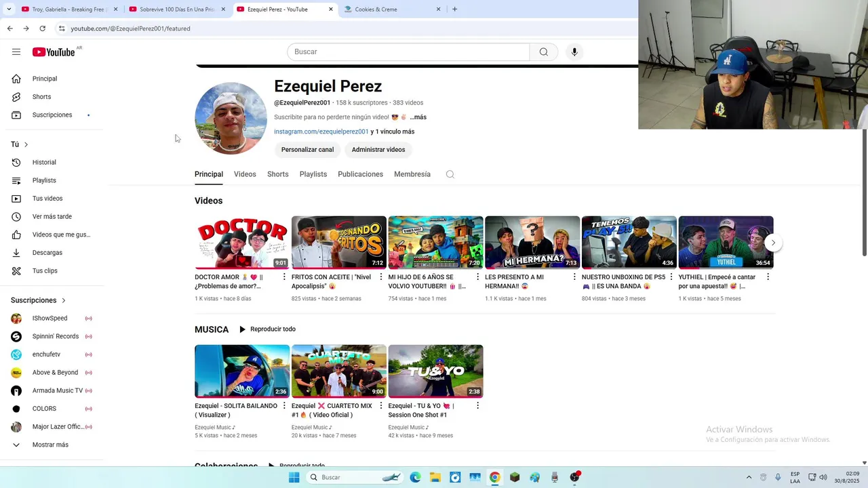Click Reproducir todo for MUSICA
Viewport: 868px width, 488px height.
pos(267,329)
